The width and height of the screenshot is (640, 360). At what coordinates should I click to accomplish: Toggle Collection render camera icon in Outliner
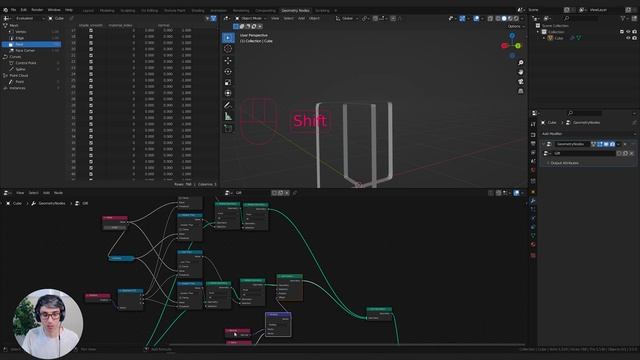[x=634, y=31]
